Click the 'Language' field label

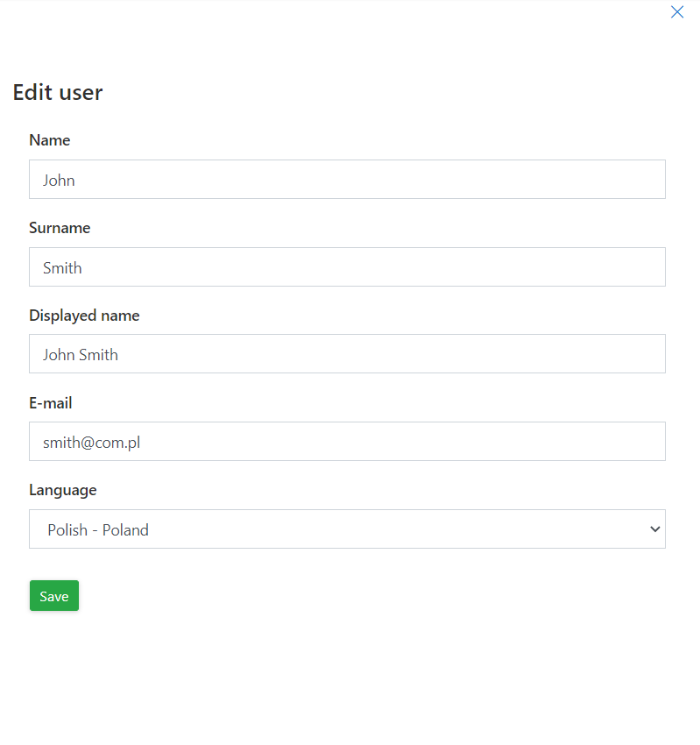pyautogui.click(x=62, y=490)
